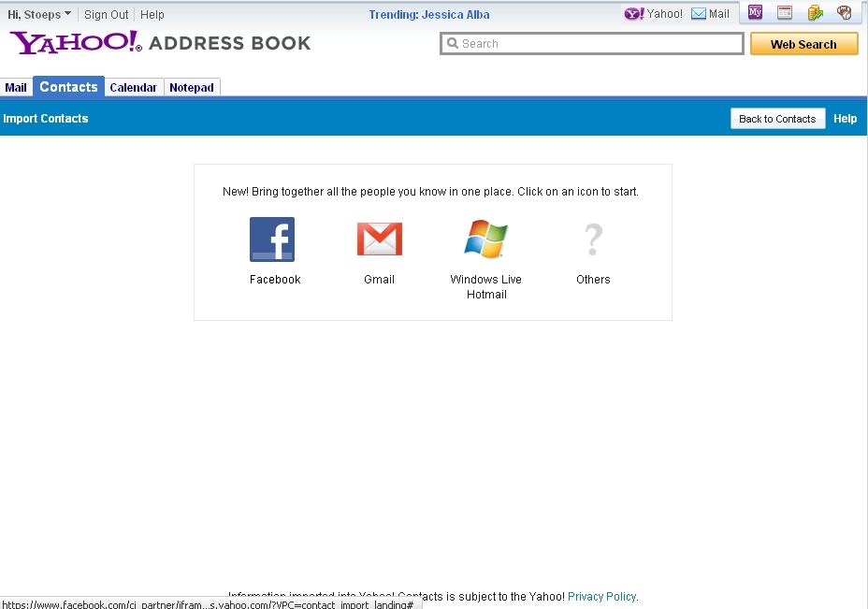Open the Sports icon in top bar
The height and width of the screenshot is (609, 868).
tap(844, 13)
